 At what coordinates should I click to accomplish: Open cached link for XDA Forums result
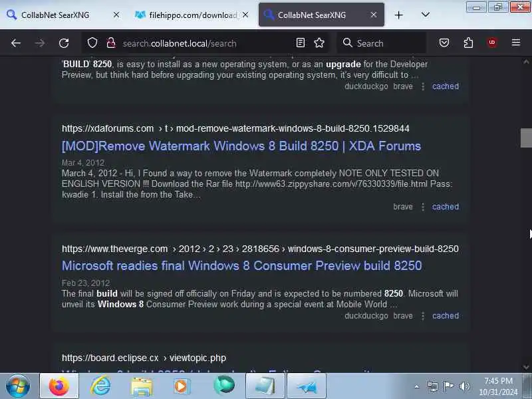click(445, 207)
